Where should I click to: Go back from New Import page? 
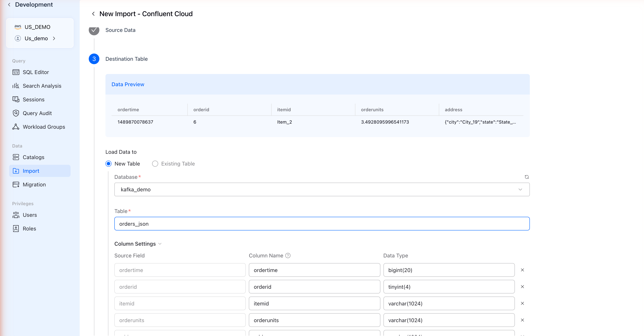[x=93, y=14]
